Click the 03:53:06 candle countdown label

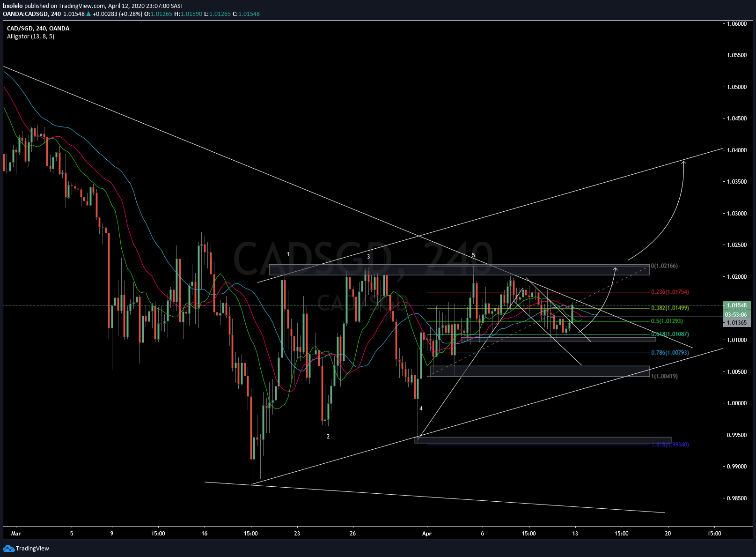tap(737, 314)
